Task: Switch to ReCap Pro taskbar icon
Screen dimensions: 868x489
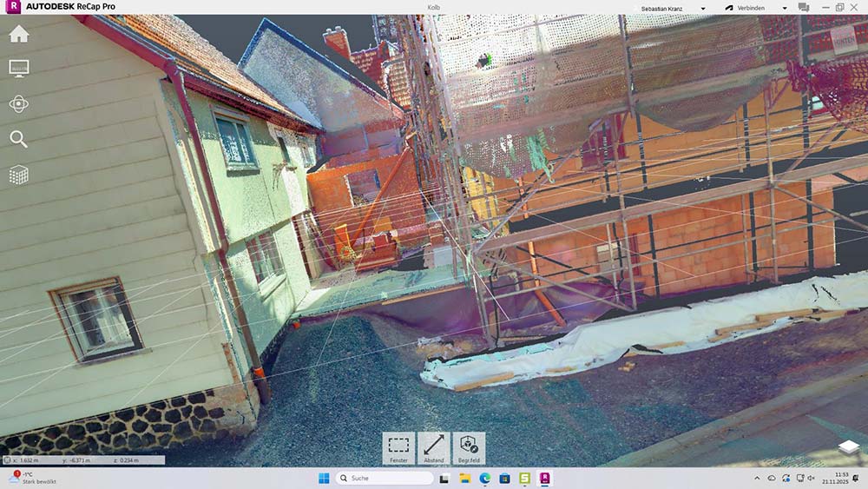Action: pyautogui.click(x=545, y=478)
